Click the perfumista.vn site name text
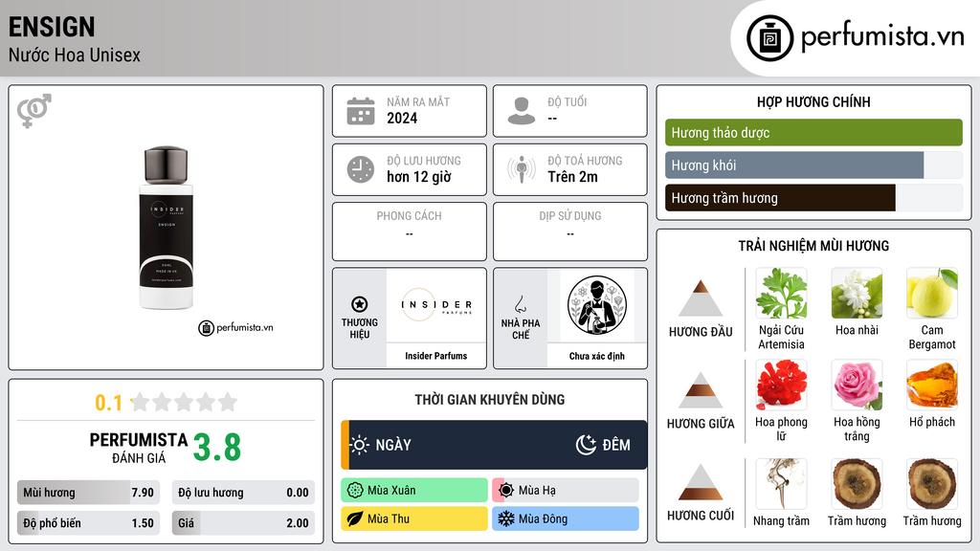This screenshot has height=551, width=980. pos(882,37)
